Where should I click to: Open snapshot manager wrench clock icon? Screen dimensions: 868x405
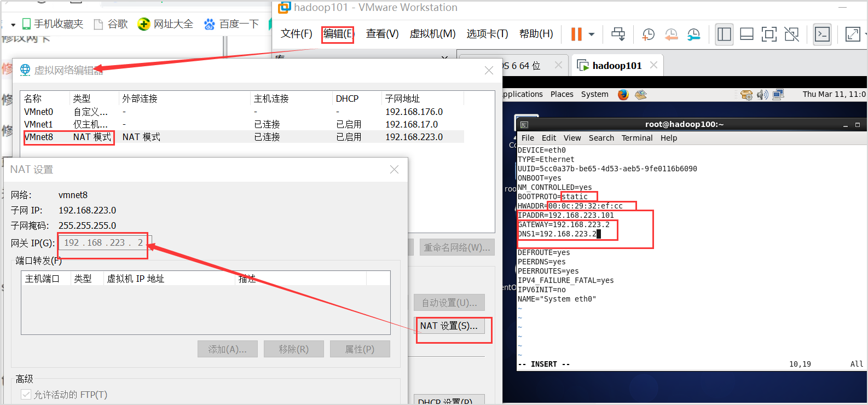693,34
